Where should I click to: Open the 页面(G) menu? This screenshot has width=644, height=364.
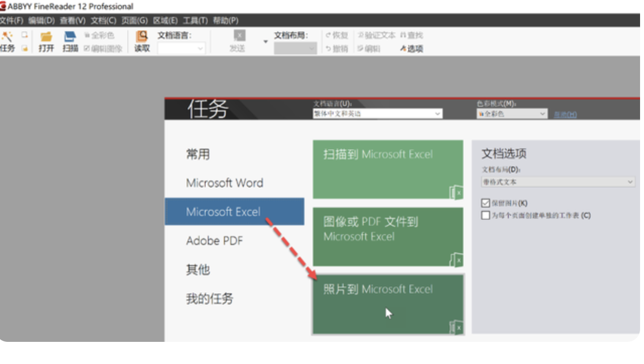coord(135,21)
